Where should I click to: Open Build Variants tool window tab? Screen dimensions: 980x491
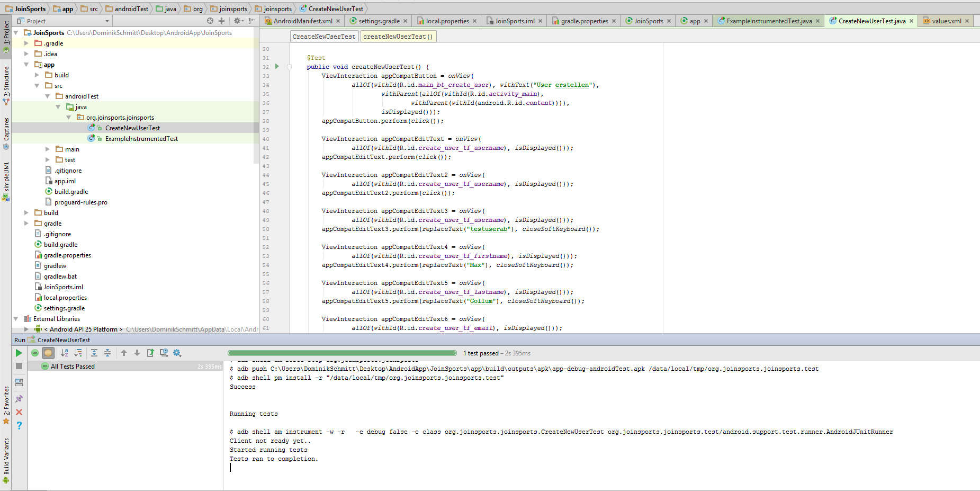(x=6, y=460)
